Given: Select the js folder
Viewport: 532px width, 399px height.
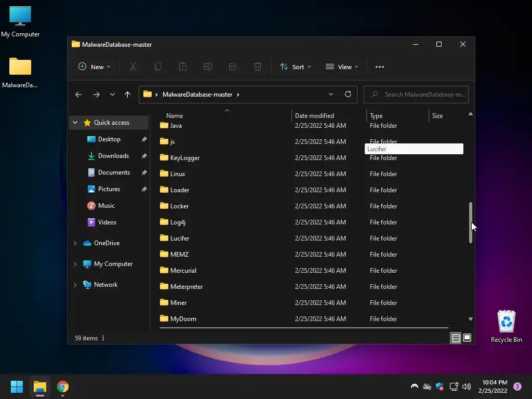Looking at the screenshot, I should (172, 142).
